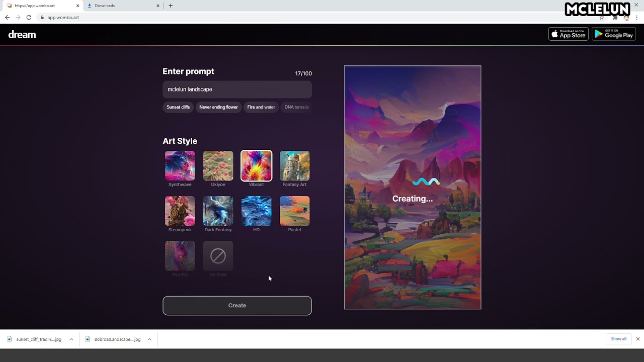Select the HD art style
Image resolution: width=644 pixels, height=362 pixels.
point(256,211)
